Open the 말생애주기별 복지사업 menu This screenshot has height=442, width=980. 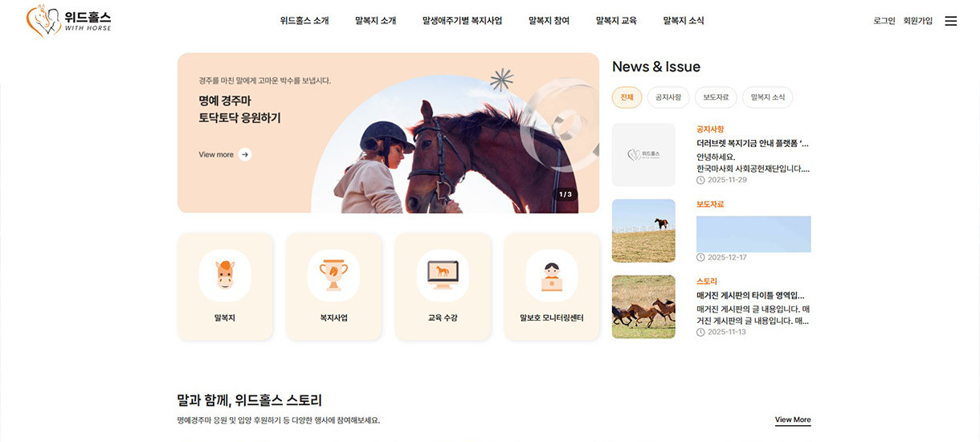(462, 21)
